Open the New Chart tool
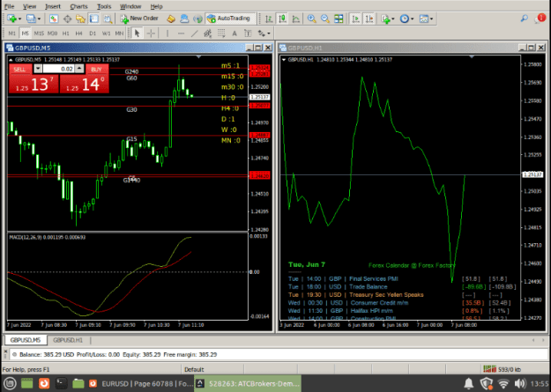 (x=12, y=18)
